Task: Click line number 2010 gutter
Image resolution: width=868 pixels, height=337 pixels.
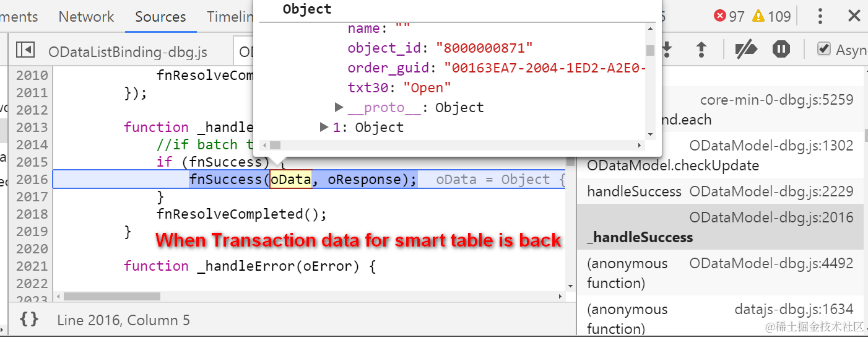Action: pos(32,76)
